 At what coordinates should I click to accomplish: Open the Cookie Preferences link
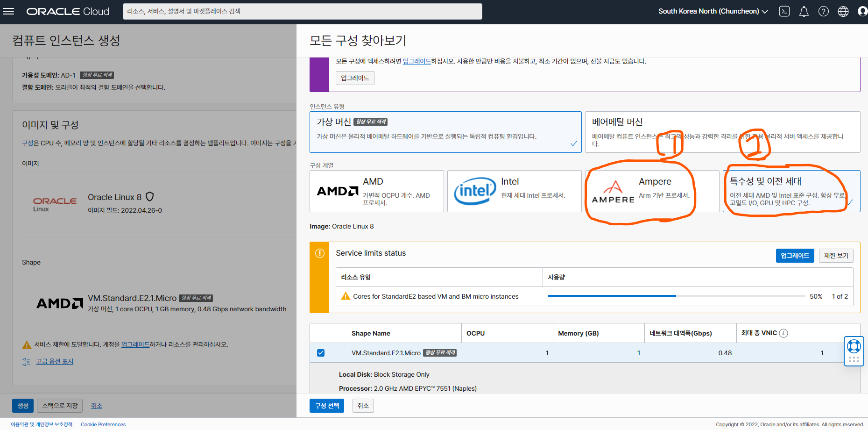click(x=103, y=424)
